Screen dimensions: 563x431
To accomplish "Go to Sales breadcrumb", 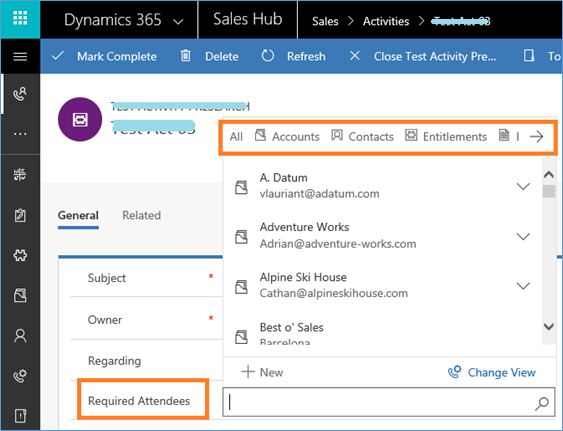I will 325,21.
